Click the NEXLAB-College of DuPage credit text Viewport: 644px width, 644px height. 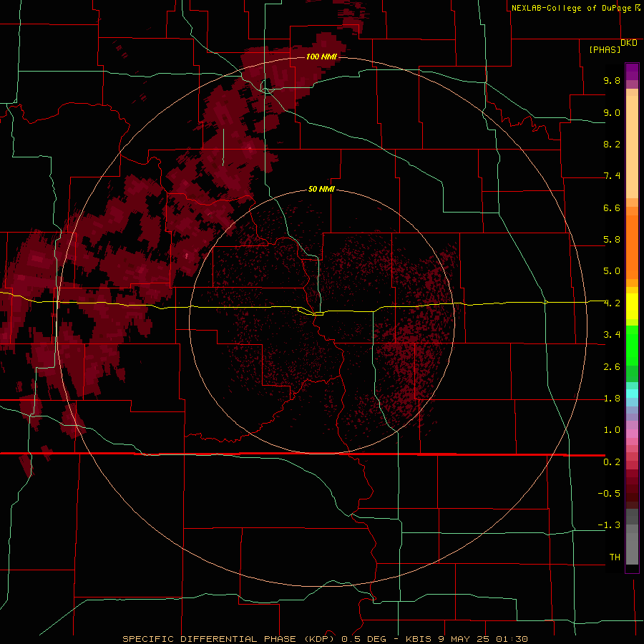click(575, 8)
